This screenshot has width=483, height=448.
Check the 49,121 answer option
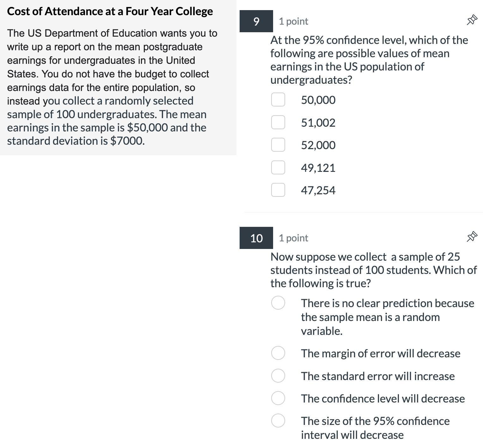278,167
